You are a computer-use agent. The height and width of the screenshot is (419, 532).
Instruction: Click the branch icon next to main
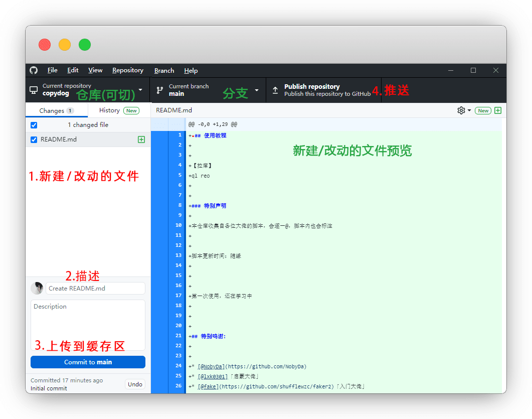pyautogui.click(x=159, y=89)
